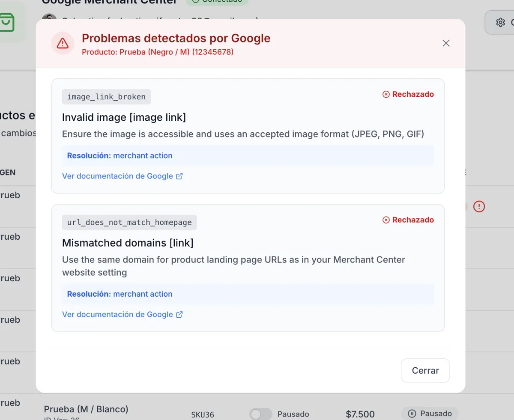
Task: Click the Resolución merchant action row for image issue
Action: (x=242, y=155)
